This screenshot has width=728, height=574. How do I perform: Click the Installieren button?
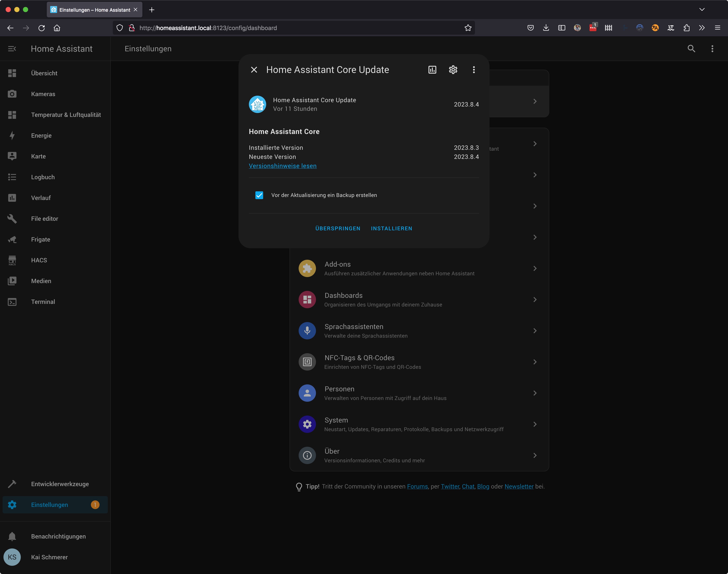[x=391, y=229]
